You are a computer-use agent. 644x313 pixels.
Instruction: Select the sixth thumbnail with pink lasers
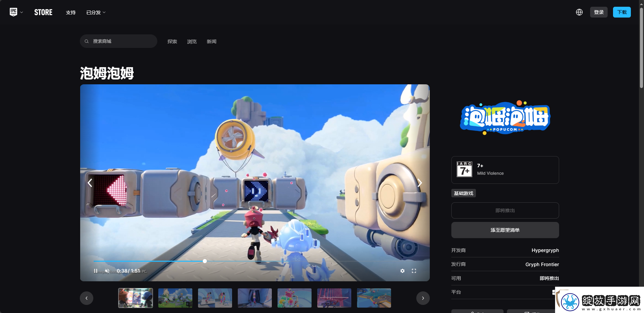[x=334, y=298]
